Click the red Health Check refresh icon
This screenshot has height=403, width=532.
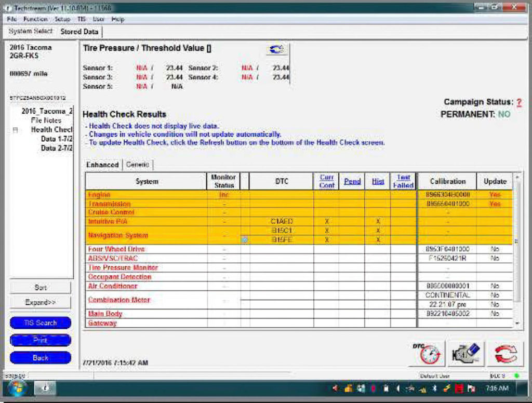[x=506, y=354]
